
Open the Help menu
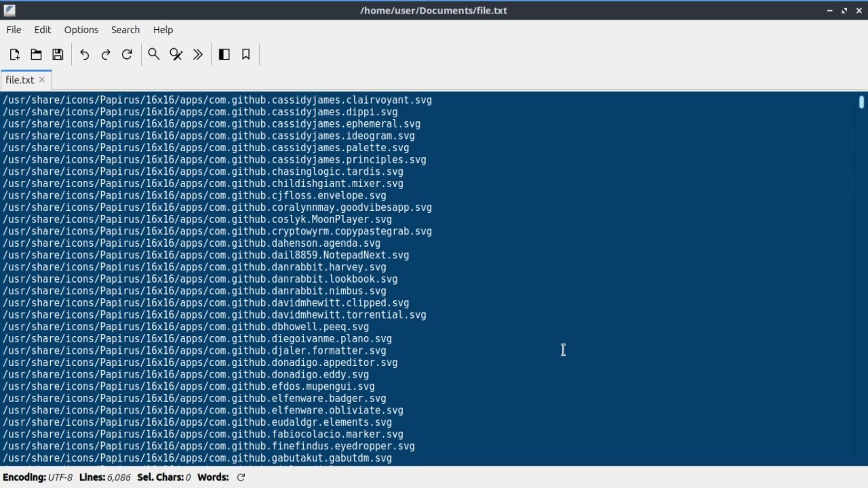pos(163,30)
